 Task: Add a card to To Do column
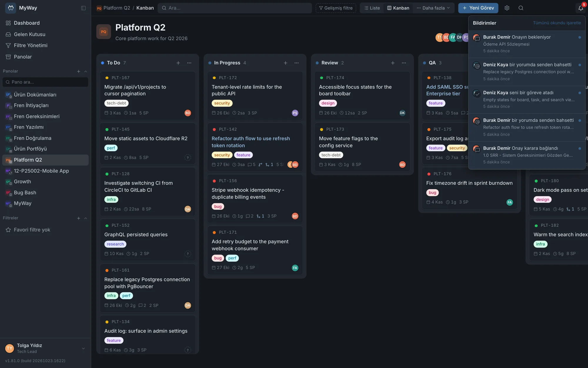[x=178, y=63]
